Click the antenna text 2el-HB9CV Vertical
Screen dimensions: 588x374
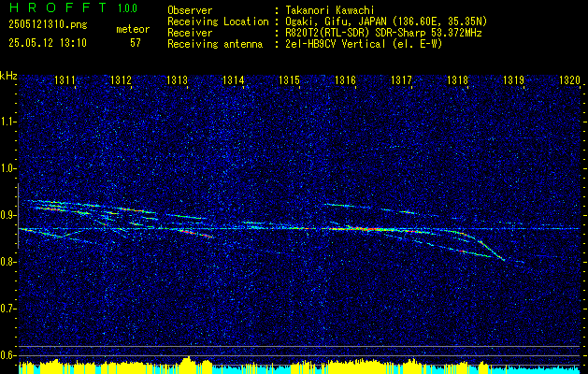[x=336, y=44]
